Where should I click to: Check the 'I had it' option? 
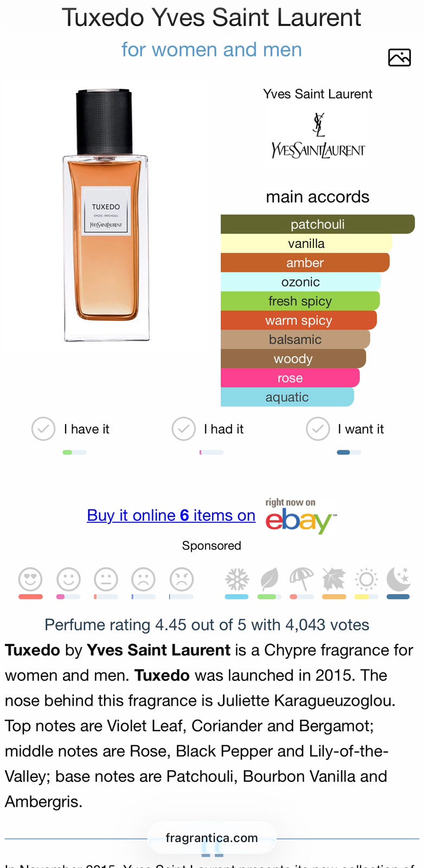(184, 429)
